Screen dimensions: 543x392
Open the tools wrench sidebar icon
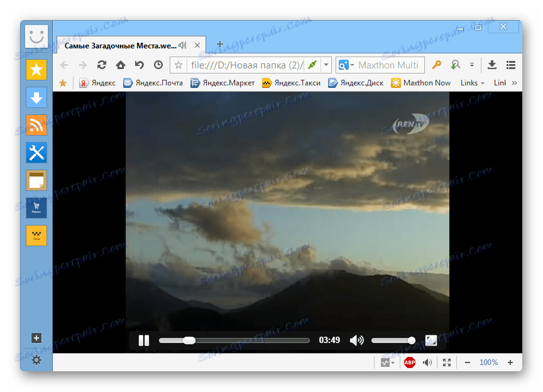36,153
